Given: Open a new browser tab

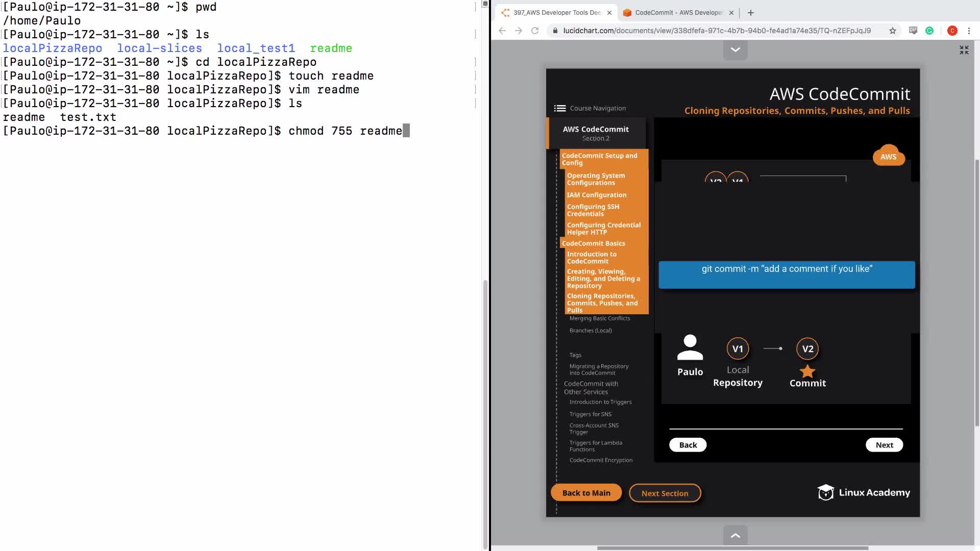Looking at the screenshot, I should click(750, 13).
